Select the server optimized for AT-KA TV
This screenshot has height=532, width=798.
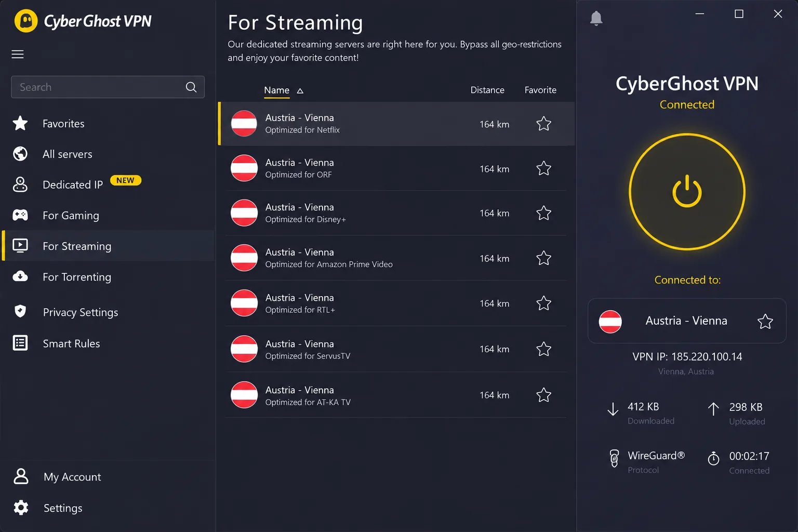tap(396, 395)
